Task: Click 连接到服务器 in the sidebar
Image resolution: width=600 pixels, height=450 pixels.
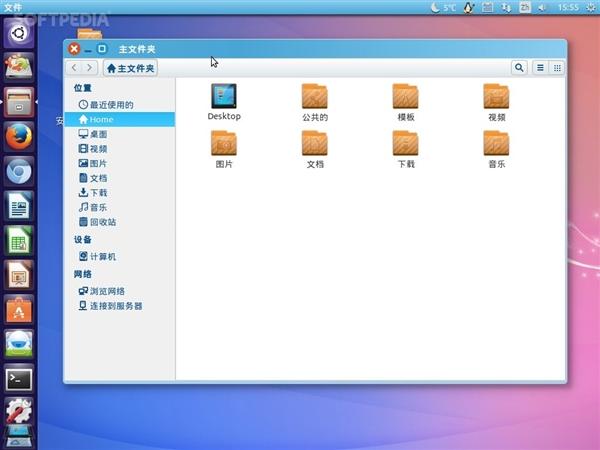Action: (x=115, y=306)
